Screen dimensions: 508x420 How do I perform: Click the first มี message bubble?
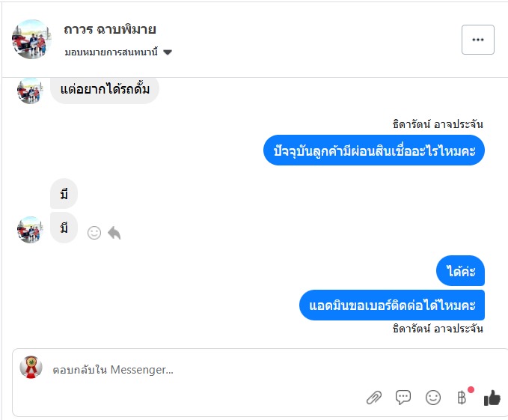pyautogui.click(x=64, y=195)
